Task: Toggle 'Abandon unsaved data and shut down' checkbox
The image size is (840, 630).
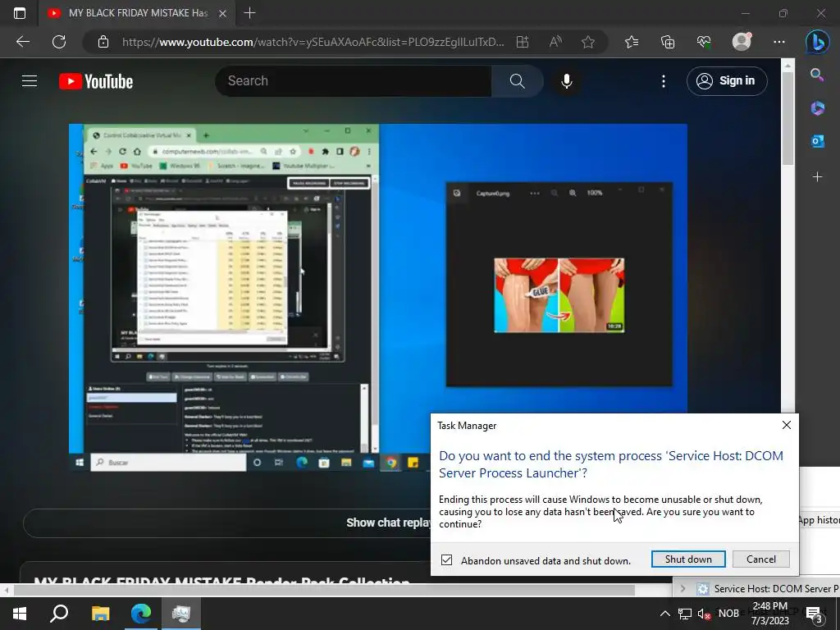Action: 446,559
